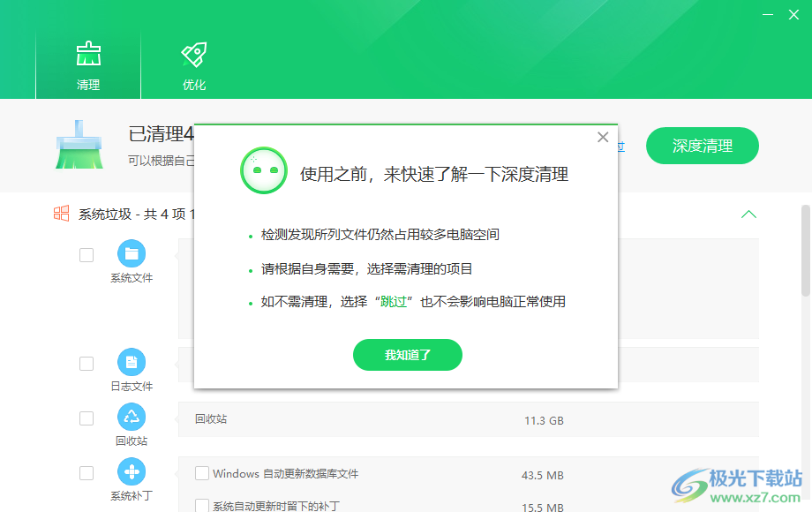Tick the 系统文件 category checkbox
812x512 pixels.
tap(86, 255)
